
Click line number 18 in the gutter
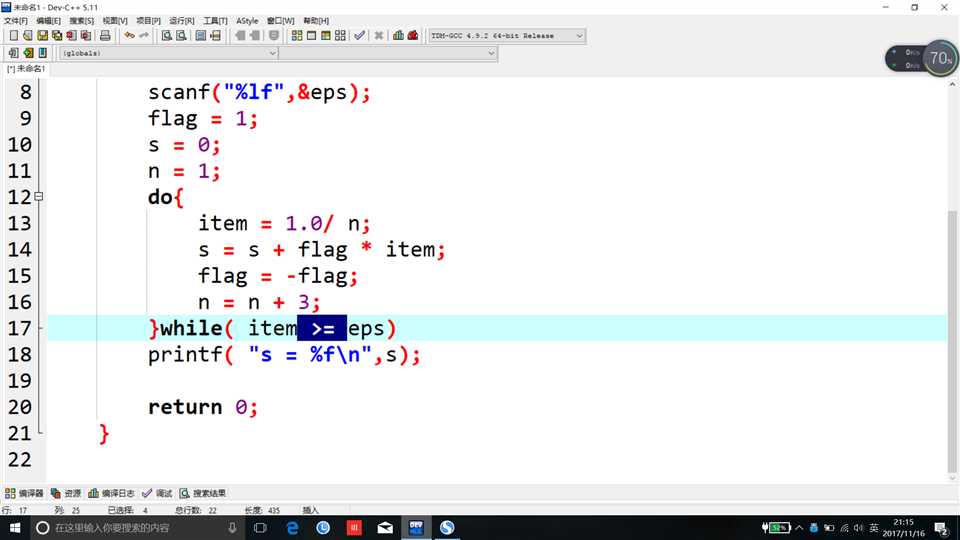coord(20,354)
